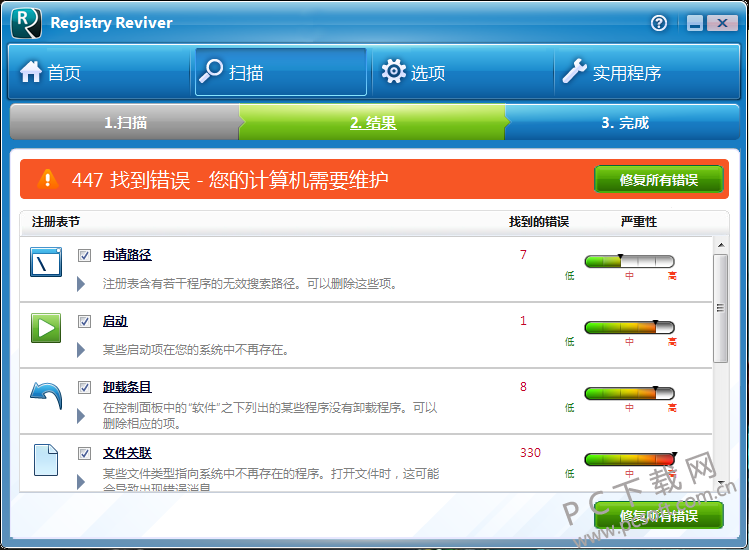Click the 447 找到错误 banner text

click(230, 180)
